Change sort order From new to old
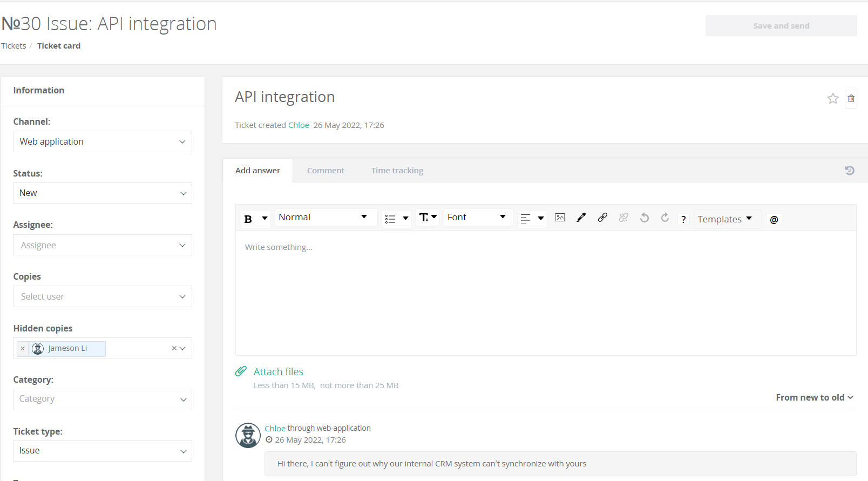This screenshot has height=481, width=868. [815, 397]
